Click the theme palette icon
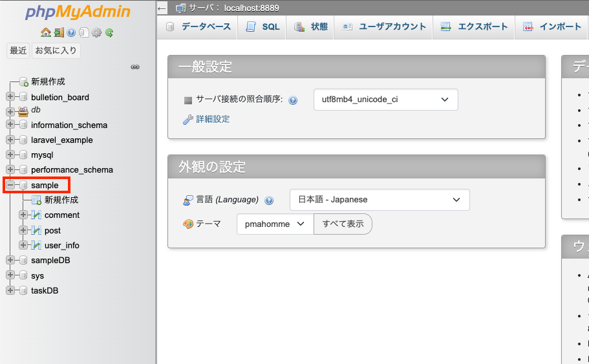 pos(187,224)
